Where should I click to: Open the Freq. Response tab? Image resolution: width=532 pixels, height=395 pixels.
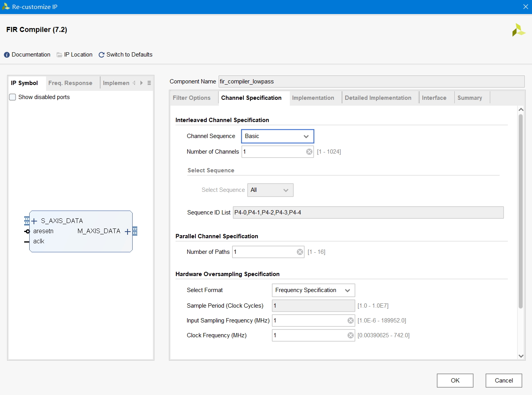pyautogui.click(x=70, y=83)
